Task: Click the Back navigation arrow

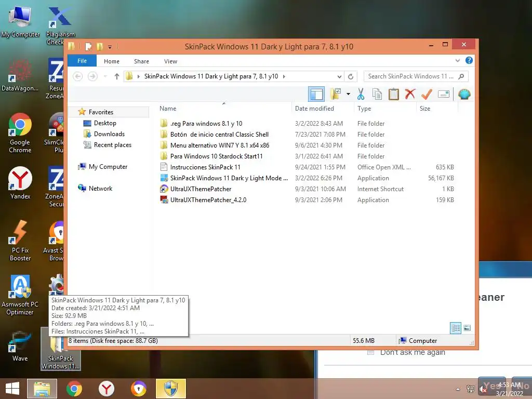Action: (x=78, y=76)
